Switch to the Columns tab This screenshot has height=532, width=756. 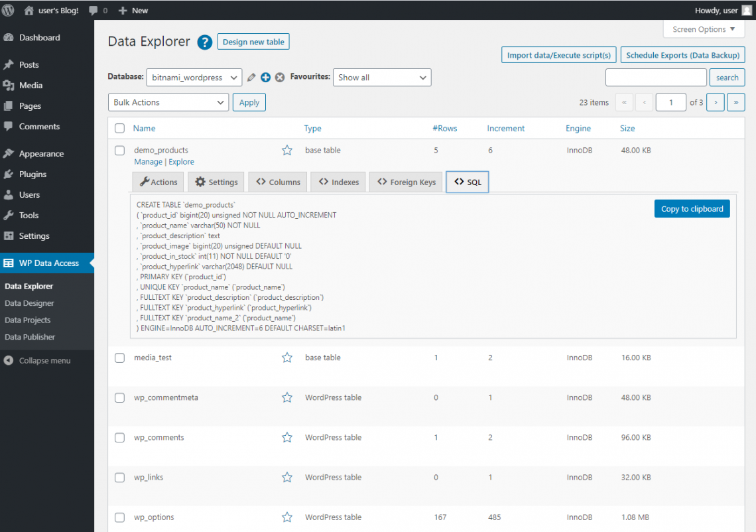(x=278, y=182)
